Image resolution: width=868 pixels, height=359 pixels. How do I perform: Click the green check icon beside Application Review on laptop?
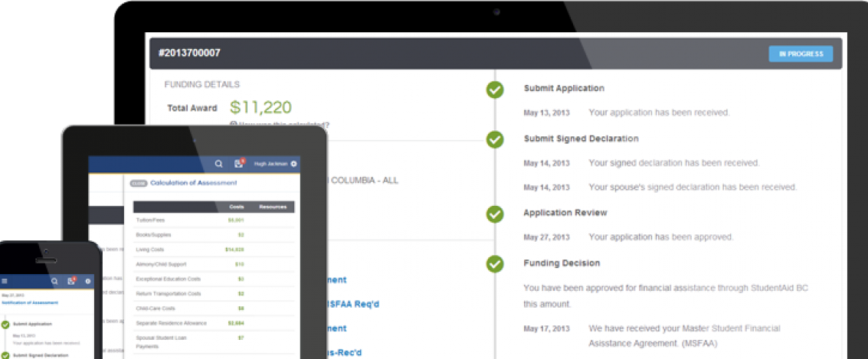click(495, 214)
